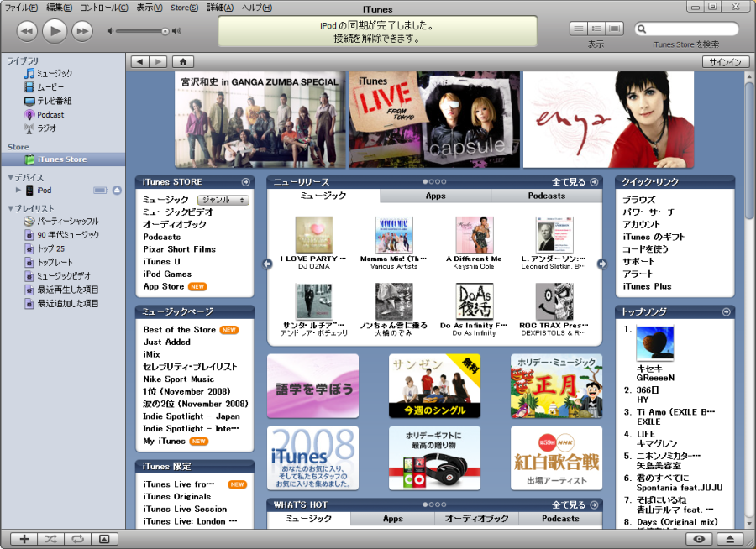The height and width of the screenshot is (549, 756).
Task: Open the Do As Infinity album cover
Action: click(475, 301)
